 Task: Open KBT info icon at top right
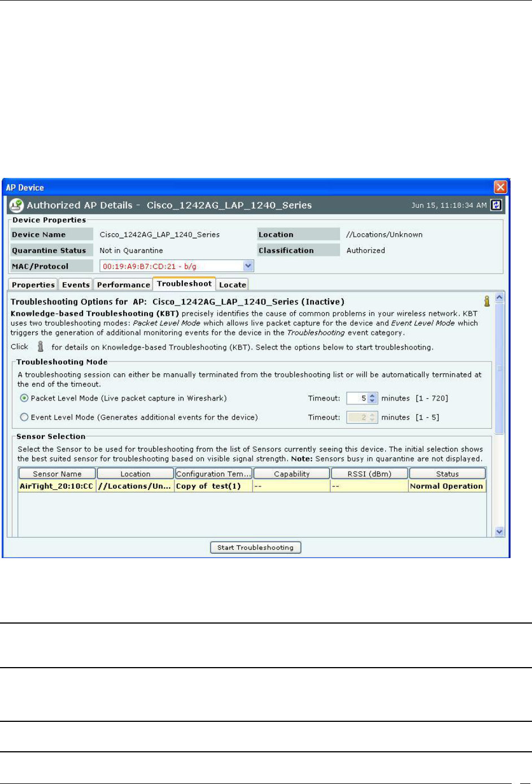(x=486, y=301)
